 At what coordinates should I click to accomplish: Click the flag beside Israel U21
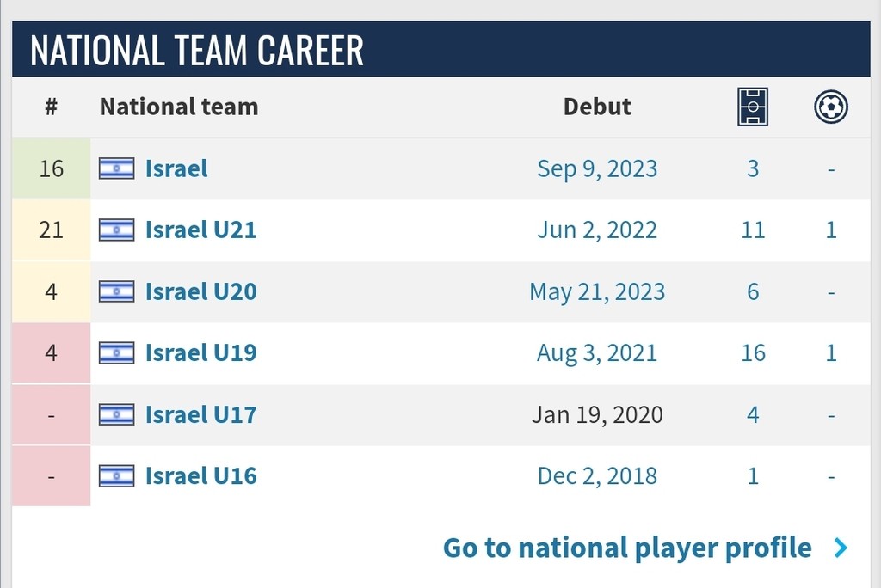click(x=117, y=230)
